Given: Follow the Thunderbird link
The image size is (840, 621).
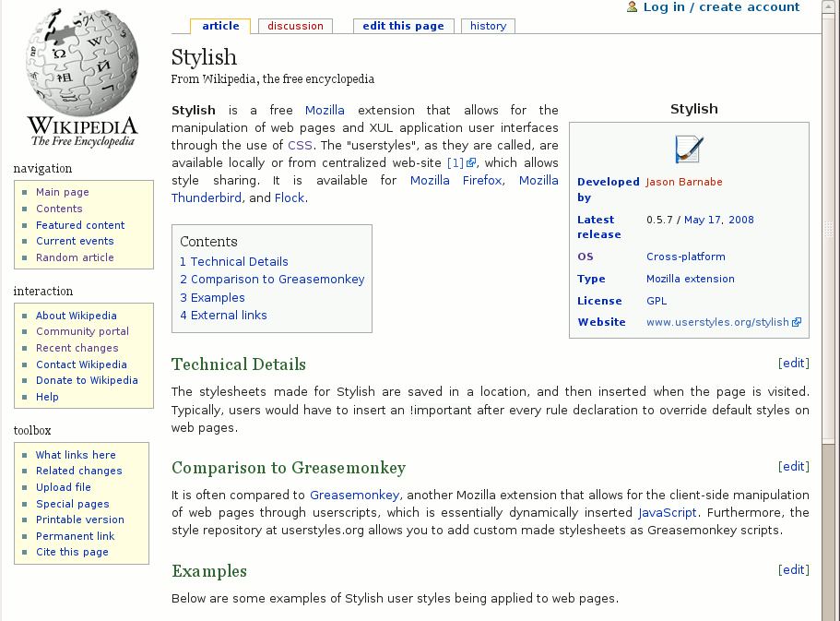Looking at the screenshot, I should click(207, 197).
